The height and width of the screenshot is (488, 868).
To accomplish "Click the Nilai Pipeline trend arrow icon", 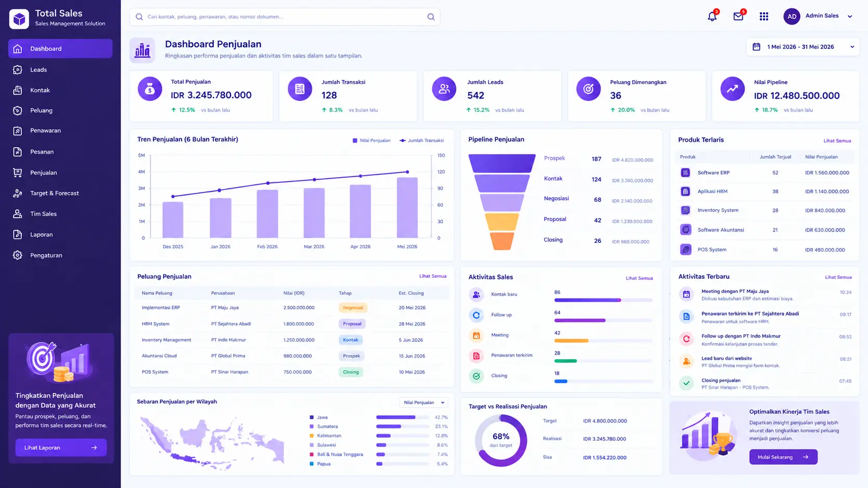I will [x=733, y=89].
